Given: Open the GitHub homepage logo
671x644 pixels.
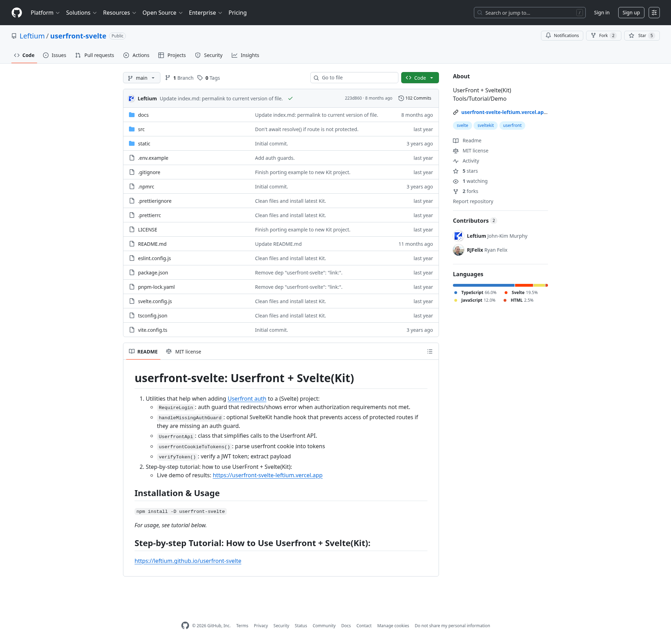Looking at the screenshot, I should tap(17, 13).
